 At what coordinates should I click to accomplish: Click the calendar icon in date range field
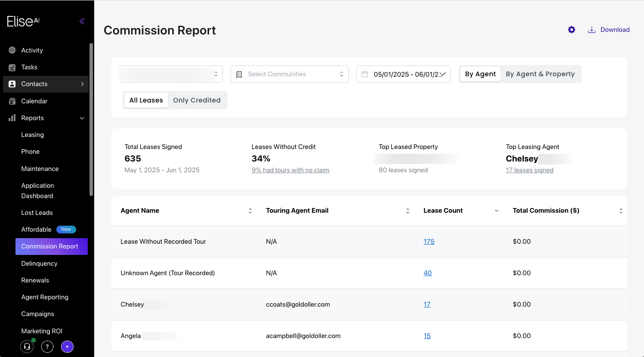pyautogui.click(x=365, y=74)
